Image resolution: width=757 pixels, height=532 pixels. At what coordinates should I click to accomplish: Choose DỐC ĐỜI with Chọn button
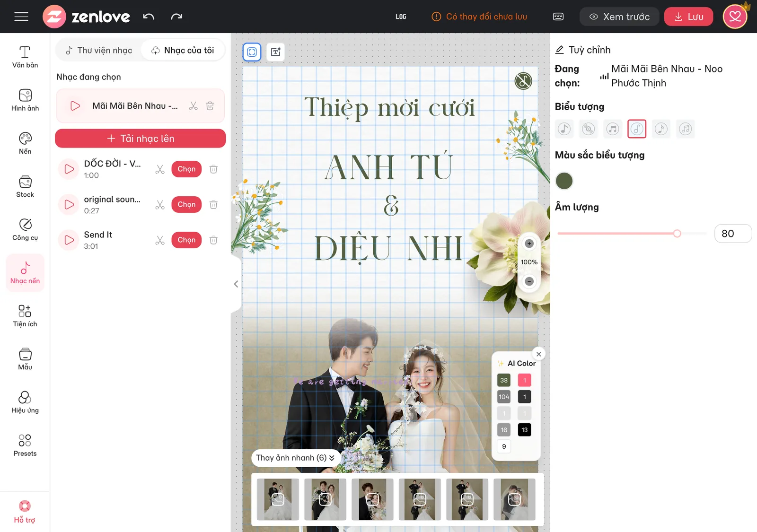186,169
